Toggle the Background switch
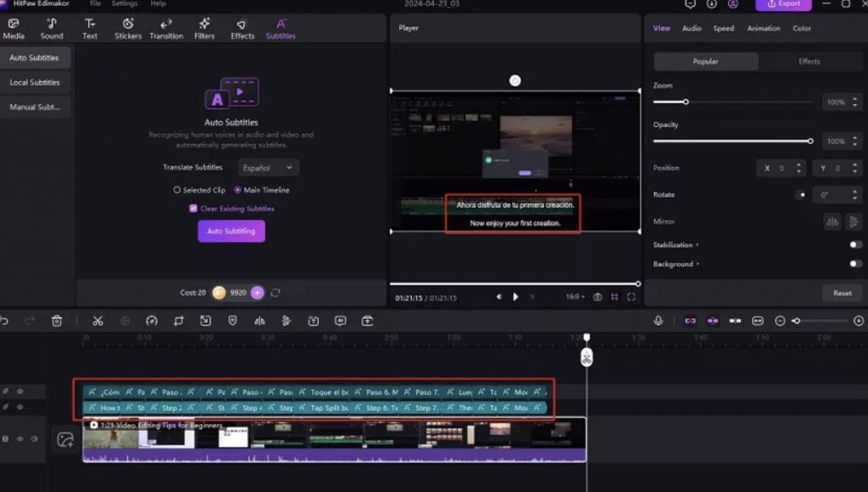868x492 pixels. (855, 264)
